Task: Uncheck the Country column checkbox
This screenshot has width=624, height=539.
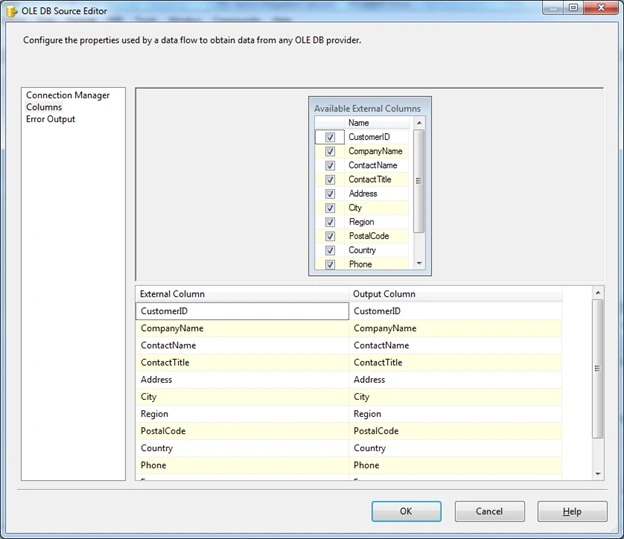Action: tap(330, 250)
